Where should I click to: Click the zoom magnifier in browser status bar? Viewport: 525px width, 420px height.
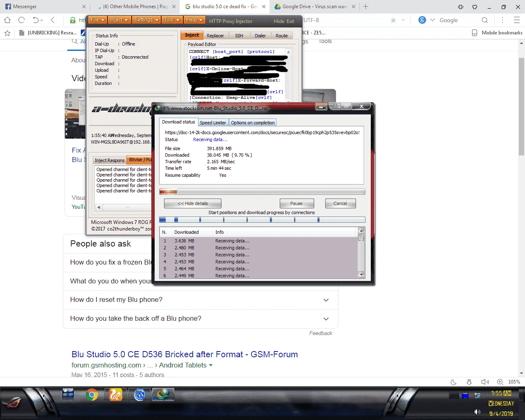tap(500, 382)
